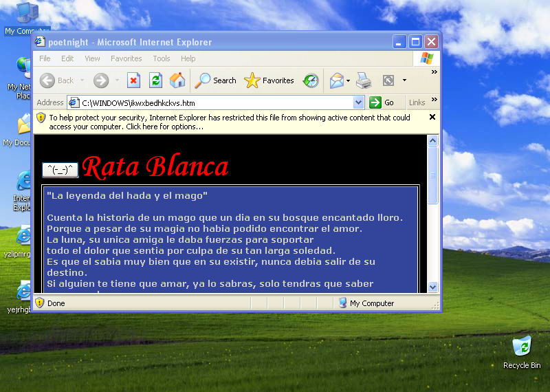Screen dimensions: 550x392
Task: Close the information bar with X
Action: [x=432, y=117]
